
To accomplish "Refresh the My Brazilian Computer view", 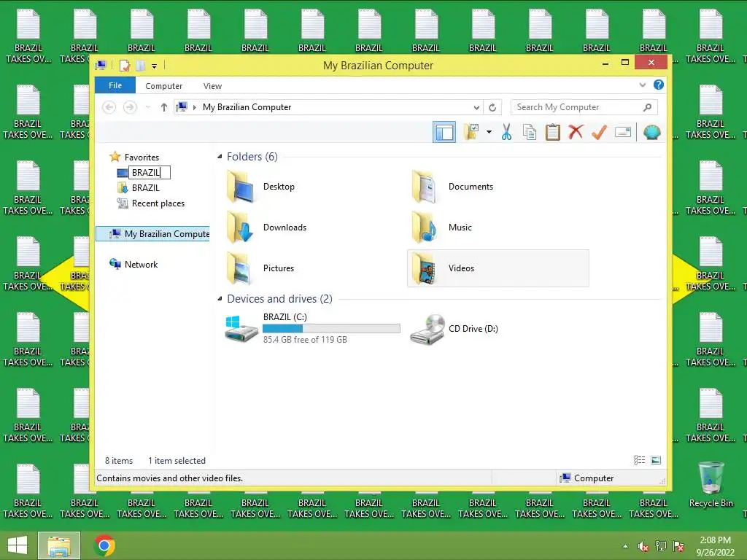I will (492, 107).
